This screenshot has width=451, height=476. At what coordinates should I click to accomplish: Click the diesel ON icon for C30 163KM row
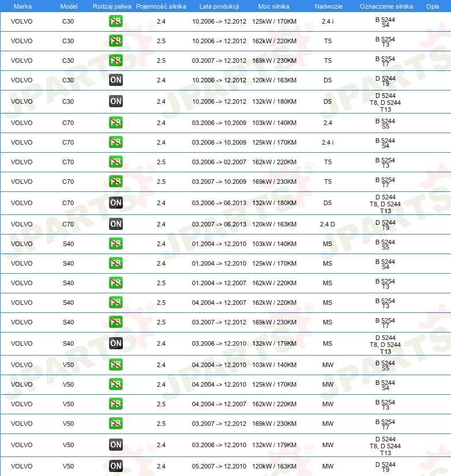(x=116, y=80)
